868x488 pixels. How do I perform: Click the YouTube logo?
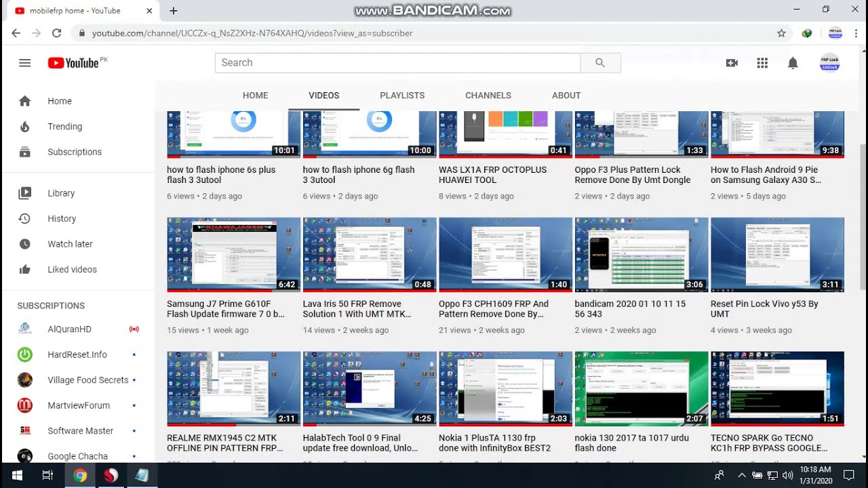click(x=73, y=63)
